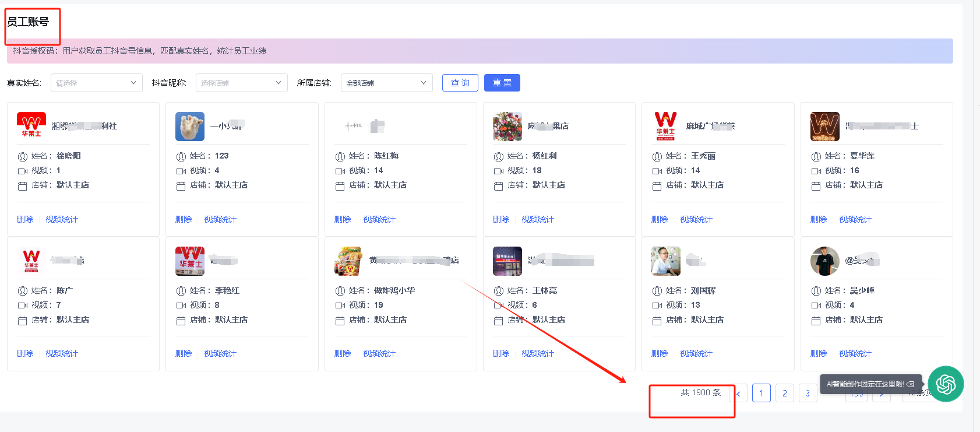The image size is (980, 432).
Task: Delete the employee named 123
Action: 184,219
